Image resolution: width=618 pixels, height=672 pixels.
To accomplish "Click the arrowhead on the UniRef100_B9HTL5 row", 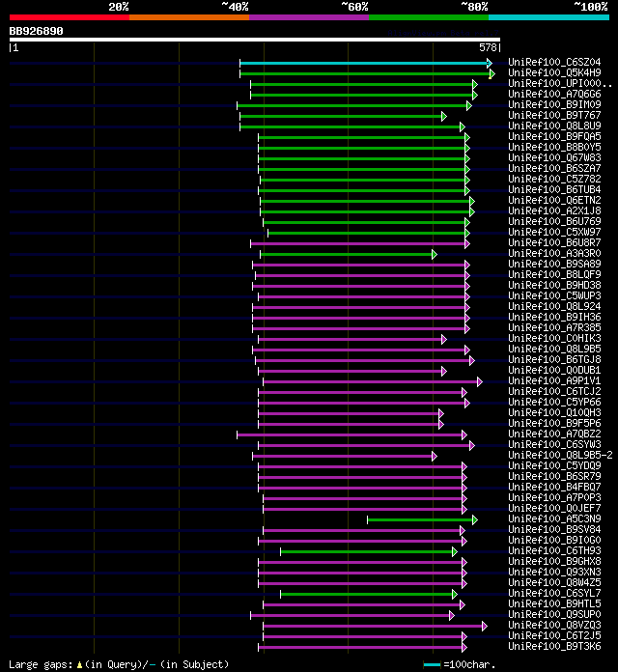I will (x=462, y=605).
